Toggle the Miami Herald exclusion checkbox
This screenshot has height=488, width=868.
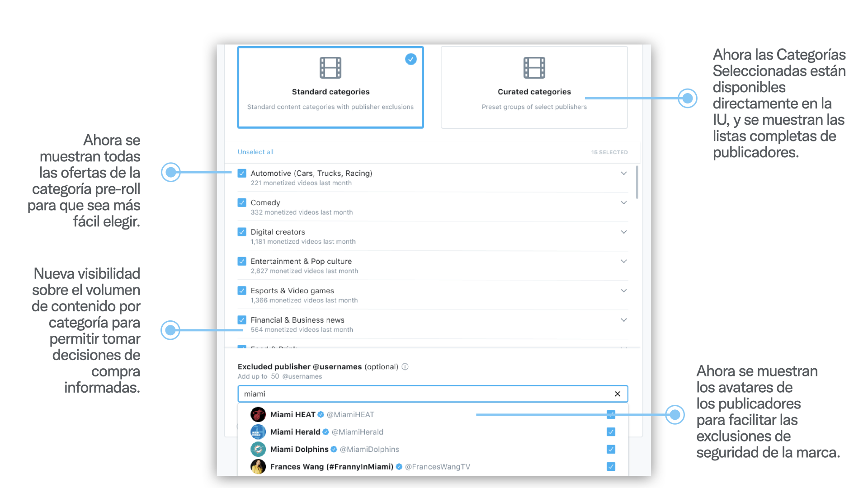[x=611, y=432]
